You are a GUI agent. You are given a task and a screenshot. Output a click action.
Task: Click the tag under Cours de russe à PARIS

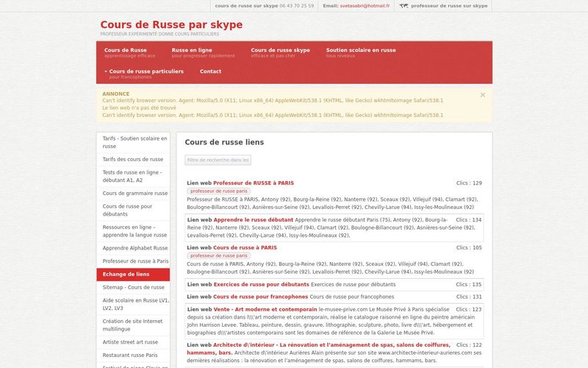pos(218,255)
